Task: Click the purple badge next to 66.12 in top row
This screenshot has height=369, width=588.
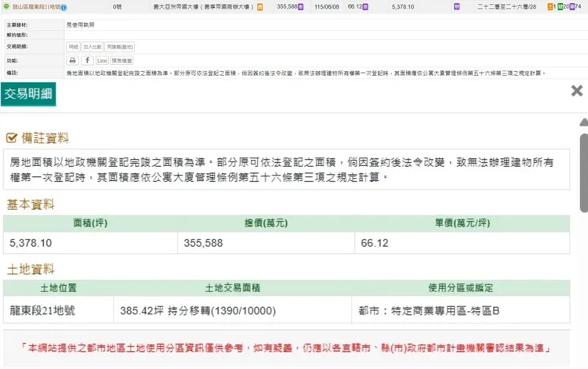Action: (365, 7)
